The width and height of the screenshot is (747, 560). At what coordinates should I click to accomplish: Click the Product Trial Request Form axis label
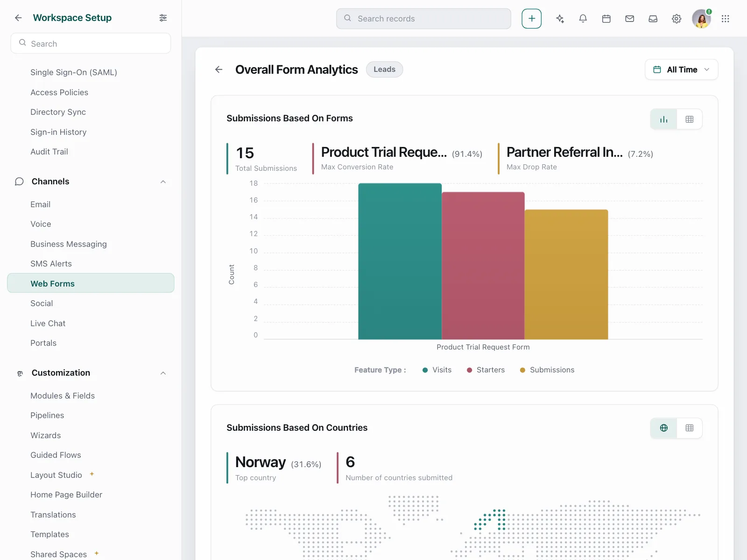[x=483, y=347]
